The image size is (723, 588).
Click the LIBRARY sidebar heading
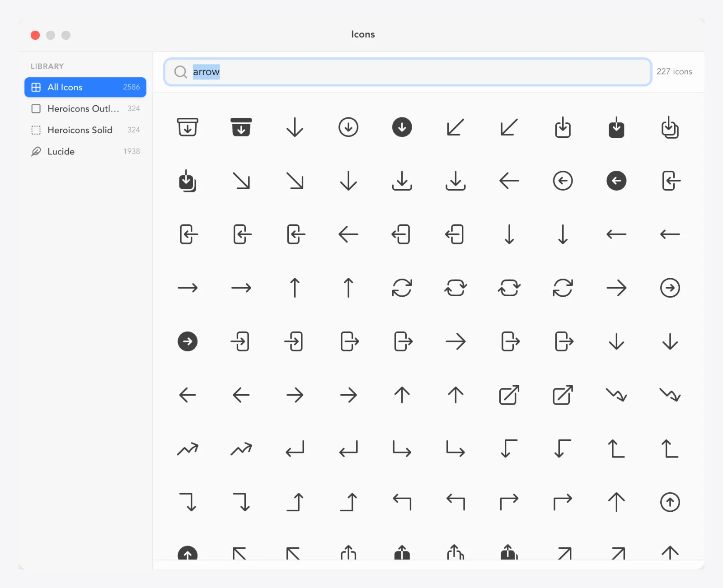[x=47, y=66]
